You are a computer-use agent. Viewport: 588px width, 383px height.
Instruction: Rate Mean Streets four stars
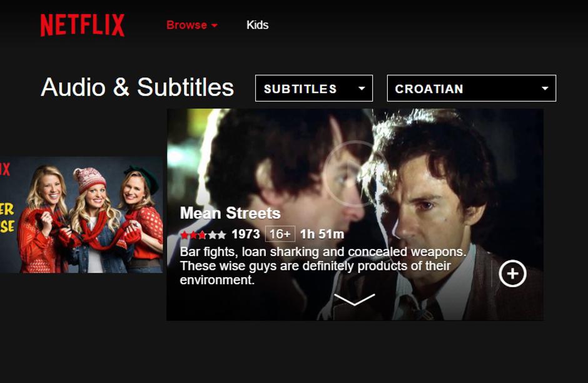[212, 235]
